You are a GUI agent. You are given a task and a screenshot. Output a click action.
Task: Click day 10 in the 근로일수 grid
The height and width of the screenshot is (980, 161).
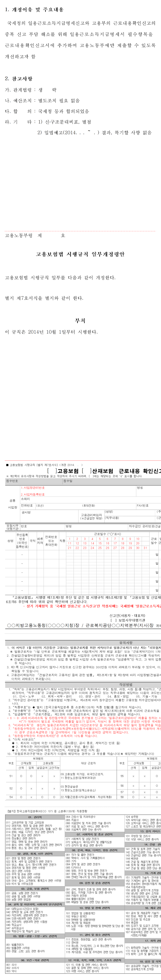(x=138, y=539)
